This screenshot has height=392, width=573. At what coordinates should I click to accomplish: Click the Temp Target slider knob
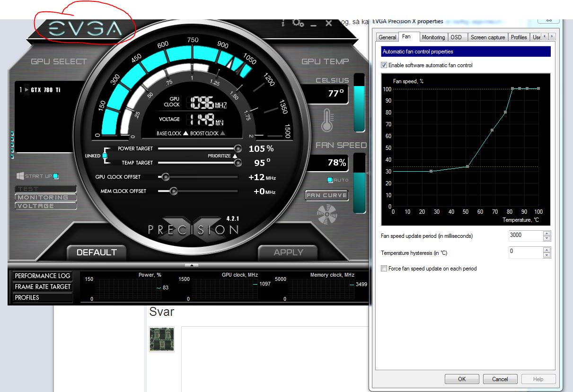coord(238,163)
